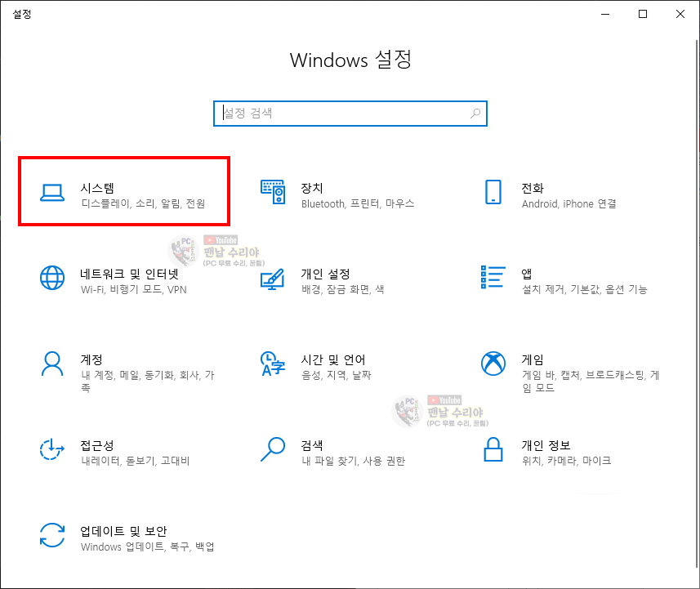
Task: Click 디스플레이, 소리, 알림, 전원 description
Action: [143, 203]
